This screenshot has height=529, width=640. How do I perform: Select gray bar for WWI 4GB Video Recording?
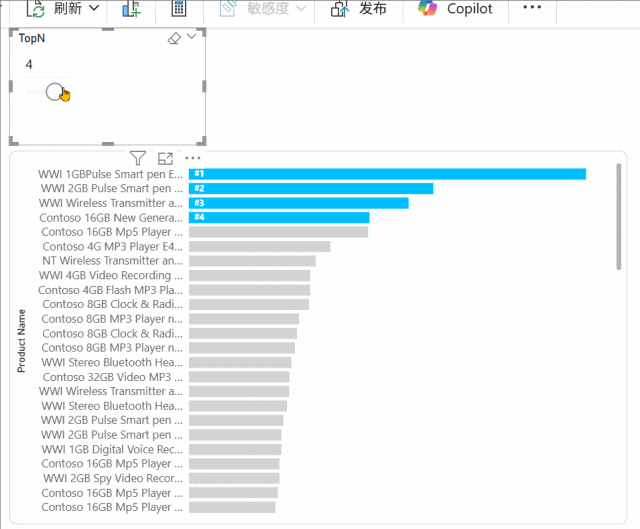pos(249,276)
